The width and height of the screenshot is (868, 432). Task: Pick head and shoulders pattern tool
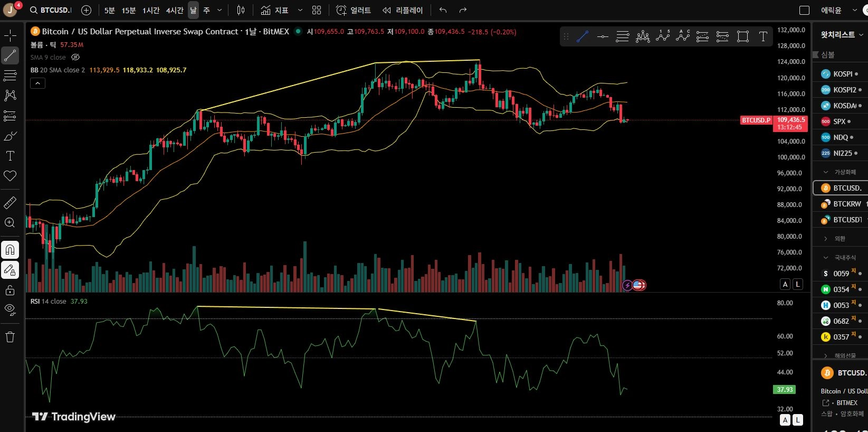pos(643,36)
